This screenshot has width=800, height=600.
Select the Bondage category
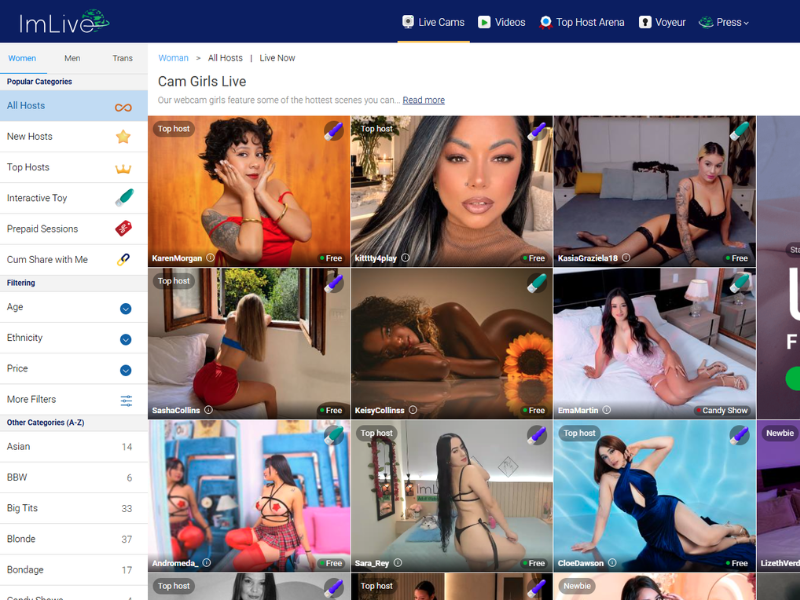click(74, 570)
